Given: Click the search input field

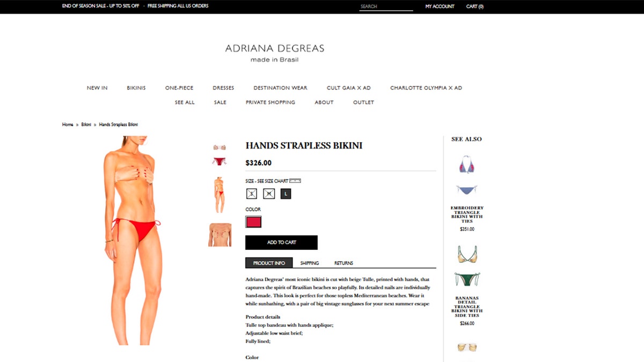Looking at the screenshot, I should click(386, 6).
